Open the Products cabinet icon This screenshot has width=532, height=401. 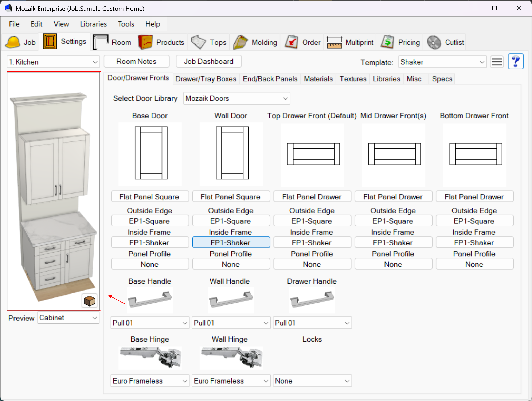tap(145, 42)
